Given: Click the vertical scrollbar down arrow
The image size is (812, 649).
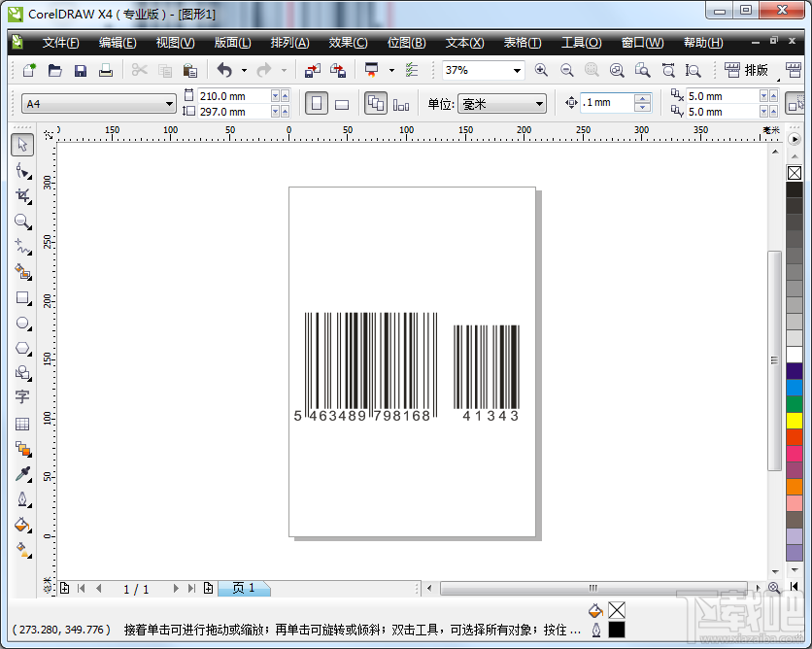Looking at the screenshot, I should [775, 572].
